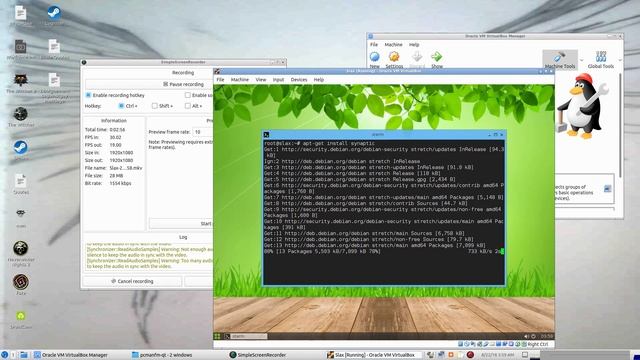Open the Slax guest start menu icon
Image resolution: width=640 pixels, height=360 pixels.
pyautogui.click(x=217, y=336)
